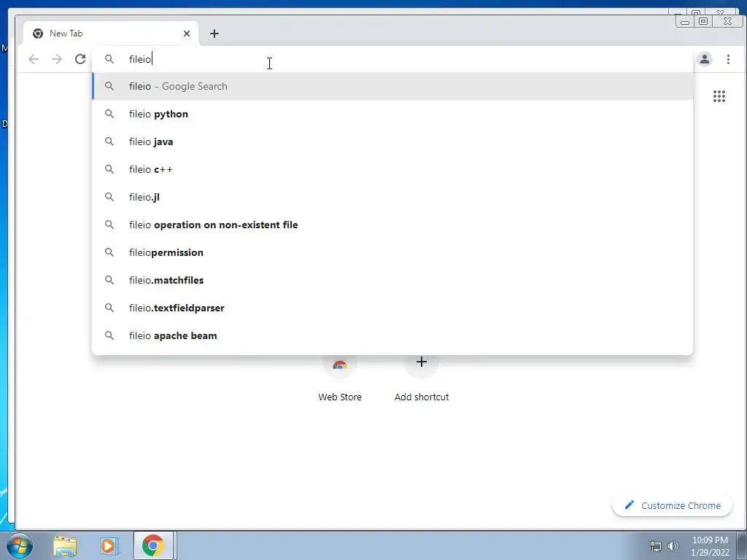This screenshot has width=747, height=560.
Task: Open Windows Explorer from taskbar
Action: click(x=65, y=545)
